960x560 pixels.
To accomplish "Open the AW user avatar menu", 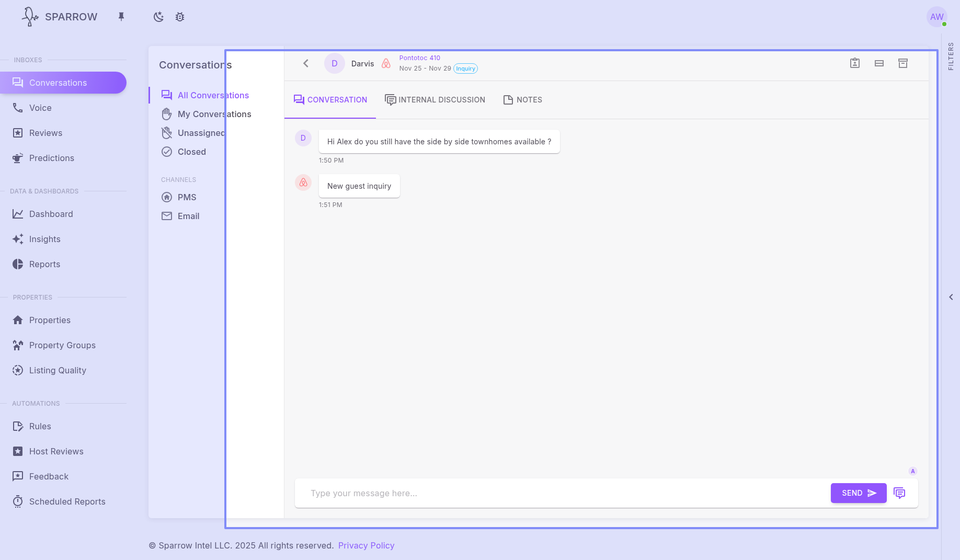I will 936,17.
